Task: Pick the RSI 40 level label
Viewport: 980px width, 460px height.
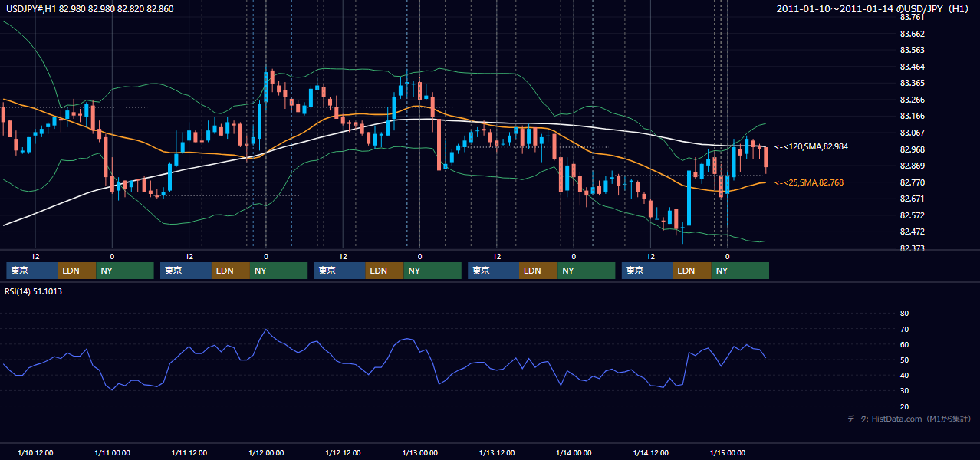Action: coord(904,376)
